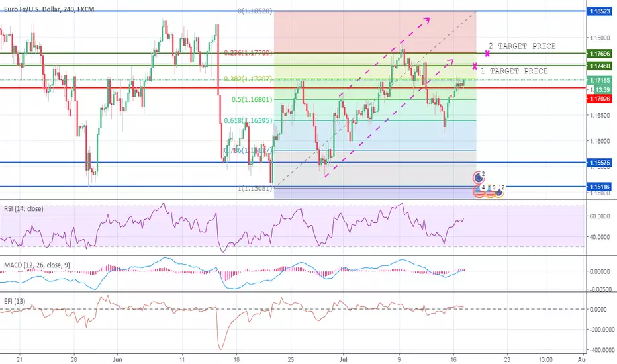Click the 1.17696 green price label
The image size is (617, 364).
pos(600,53)
